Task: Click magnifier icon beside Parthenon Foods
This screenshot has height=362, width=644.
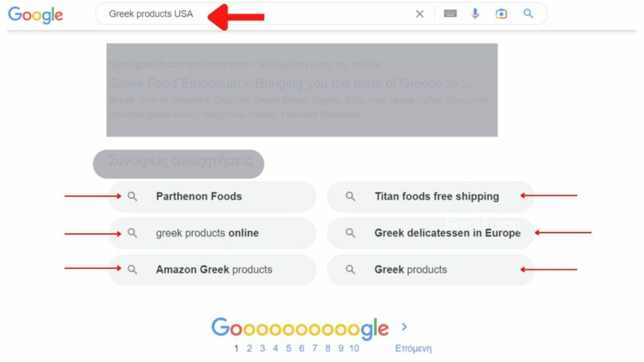Action: coord(132,196)
